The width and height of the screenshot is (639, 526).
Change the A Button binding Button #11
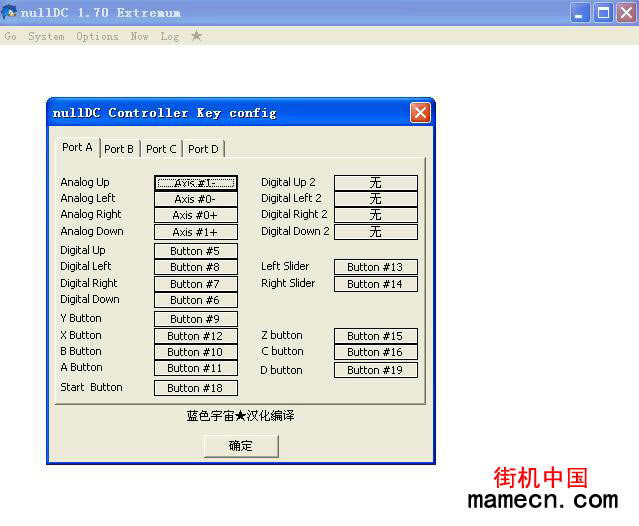(196, 368)
